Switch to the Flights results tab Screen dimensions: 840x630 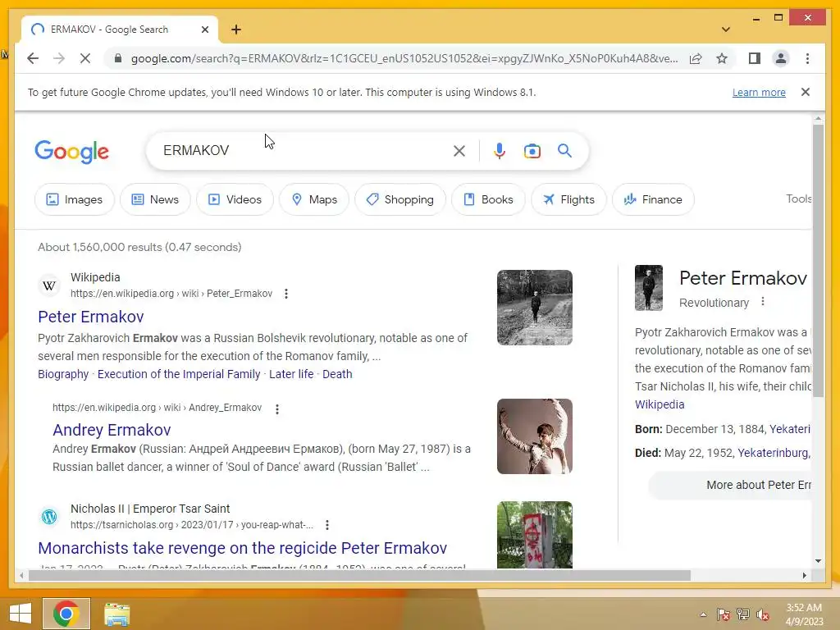[568, 199]
